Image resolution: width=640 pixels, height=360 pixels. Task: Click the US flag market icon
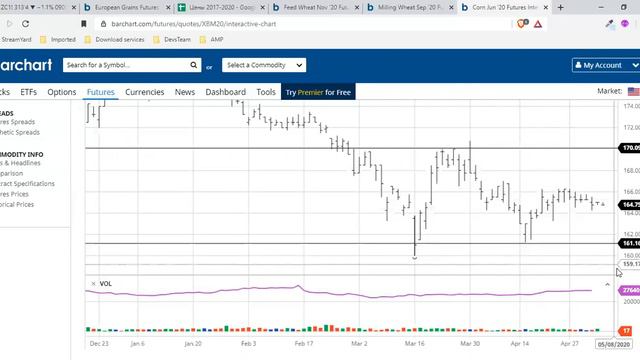point(633,91)
